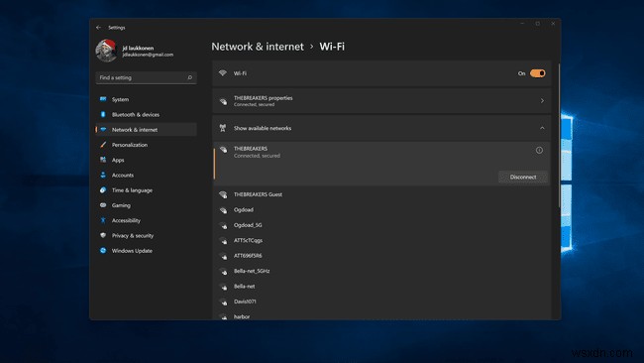Click the System monitor icon
This screenshot has height=363, width=644.
(x=103, y=99)
